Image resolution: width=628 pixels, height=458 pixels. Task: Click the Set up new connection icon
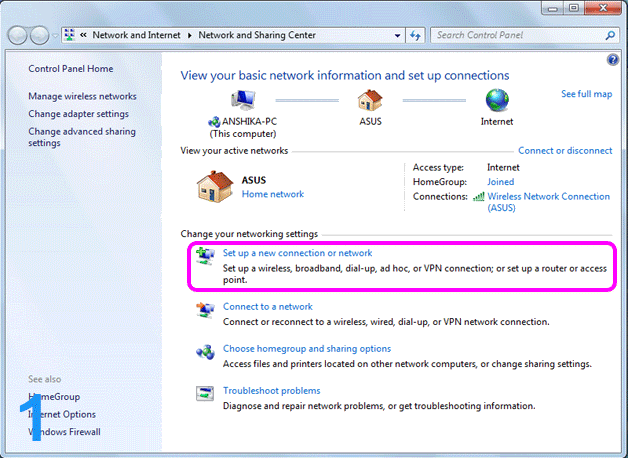205,256
